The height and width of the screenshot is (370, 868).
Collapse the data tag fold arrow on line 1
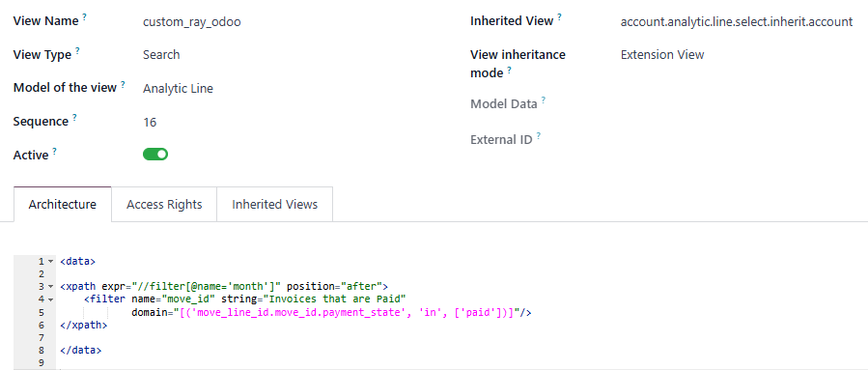pyautogui.click(x=51, y=261)
